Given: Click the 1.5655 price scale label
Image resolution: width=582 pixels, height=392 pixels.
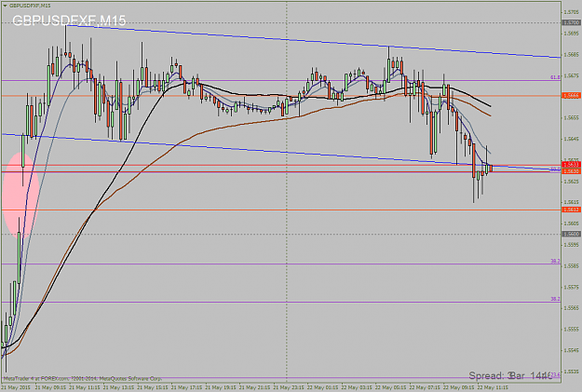Looking at the screenshot, I should [572, 117].
